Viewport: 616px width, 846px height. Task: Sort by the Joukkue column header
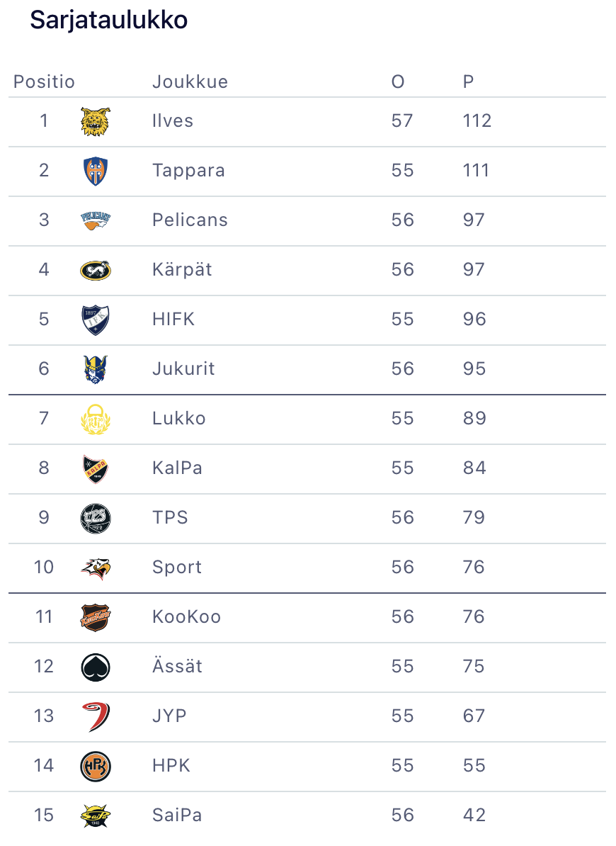pos(190,82)
